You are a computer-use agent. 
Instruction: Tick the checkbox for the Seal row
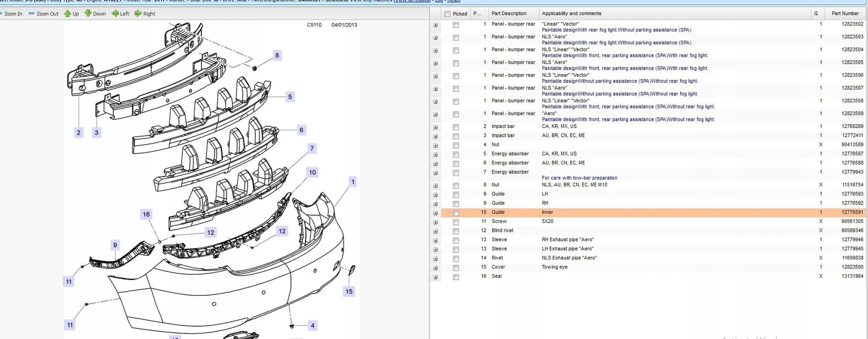coord(456,277)
